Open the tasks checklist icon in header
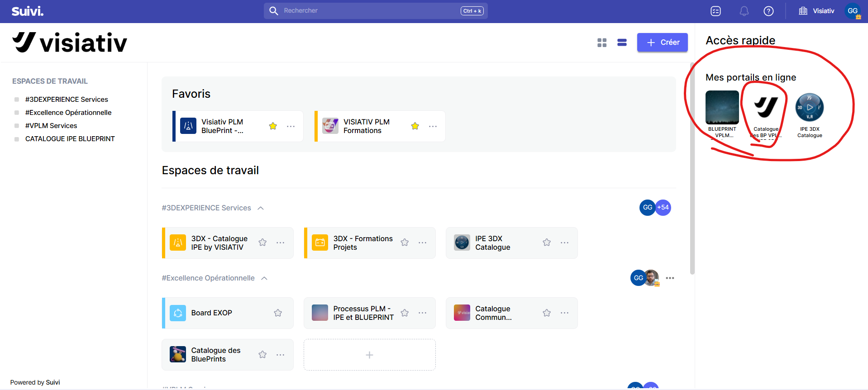Image resolution: width=868 pixels, height=390 pixels. tap(715, 11)
